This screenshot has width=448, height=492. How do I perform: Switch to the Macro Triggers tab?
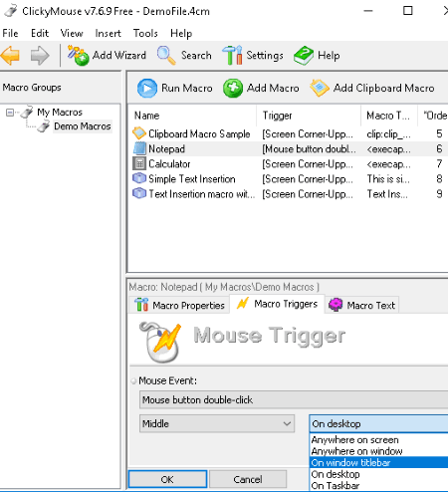click(x=277, y=304)
